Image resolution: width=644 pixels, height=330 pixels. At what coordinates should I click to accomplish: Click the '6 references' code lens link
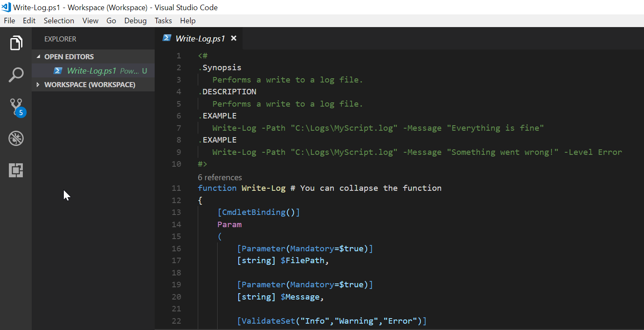[220, 177]
